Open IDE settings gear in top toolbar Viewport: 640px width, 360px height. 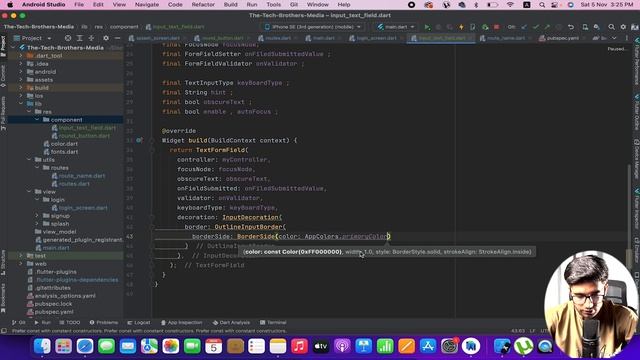(x=623, y=27)
